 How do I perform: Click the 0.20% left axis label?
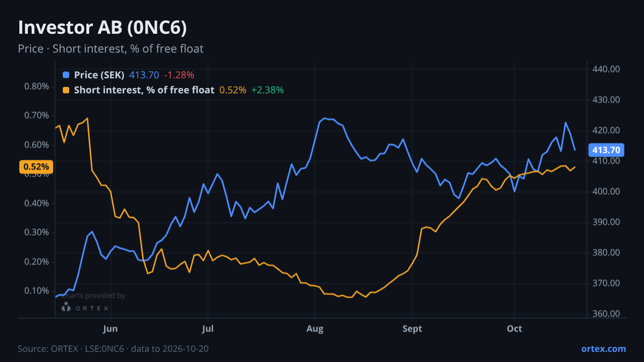tap(36, 262)
